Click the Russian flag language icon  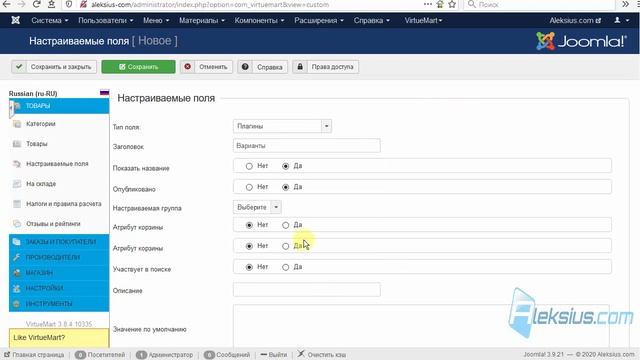click(104, 93)
